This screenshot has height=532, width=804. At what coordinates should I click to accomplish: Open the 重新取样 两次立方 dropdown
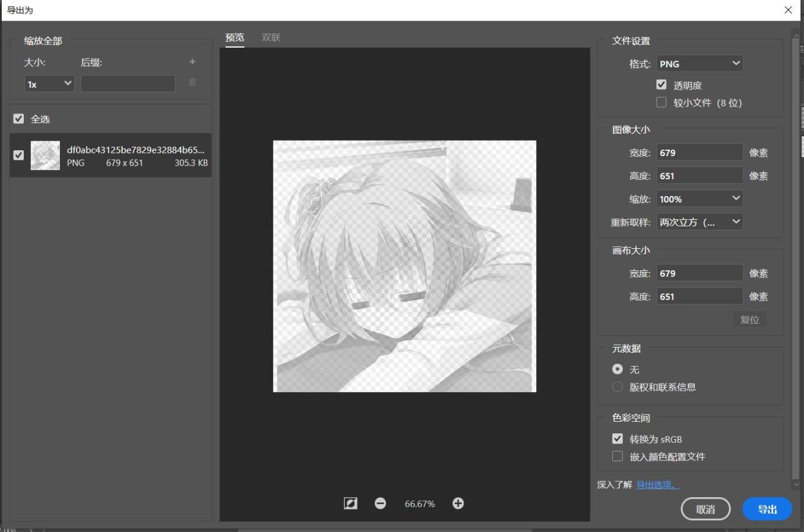[x=699, y=222]
